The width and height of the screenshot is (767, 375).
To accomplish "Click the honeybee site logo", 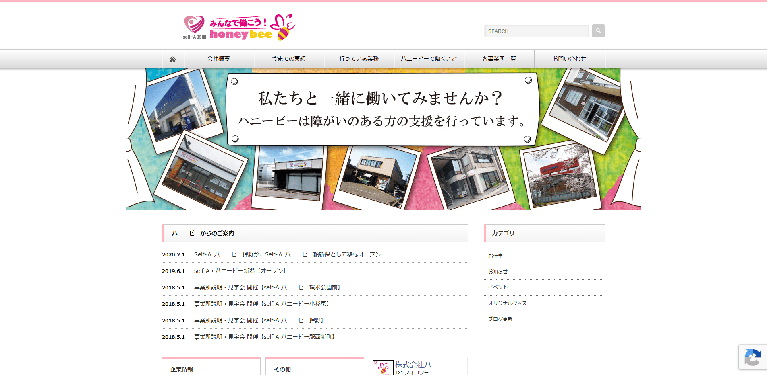I will coord(239,27).
